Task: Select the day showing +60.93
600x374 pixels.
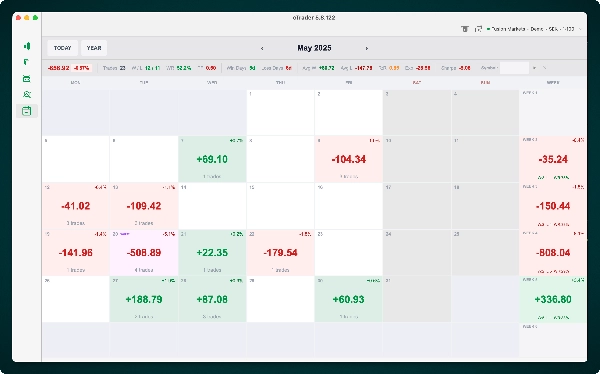Action: click(x=349, y=299)
